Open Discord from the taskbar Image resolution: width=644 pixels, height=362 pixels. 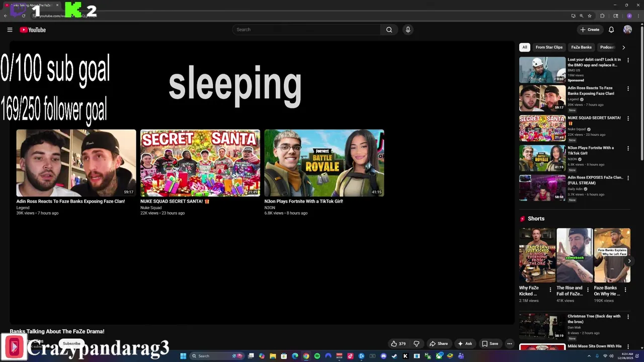coord(383,356)
